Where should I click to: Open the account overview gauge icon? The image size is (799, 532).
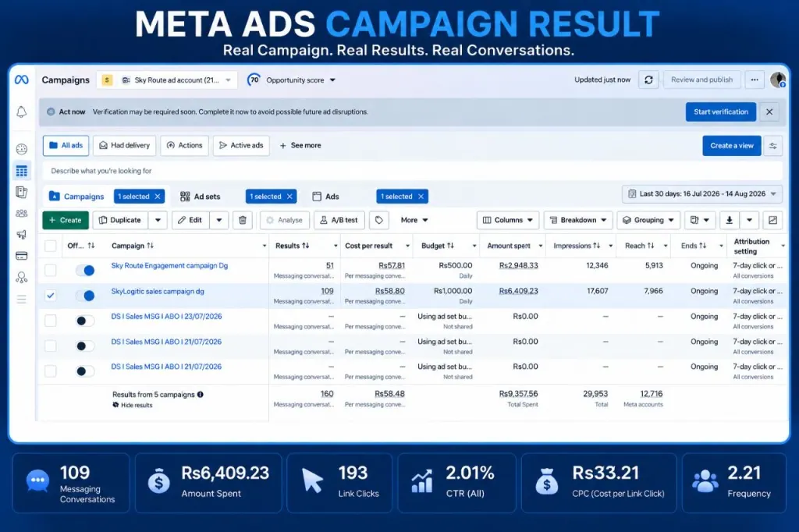[21, 149]
